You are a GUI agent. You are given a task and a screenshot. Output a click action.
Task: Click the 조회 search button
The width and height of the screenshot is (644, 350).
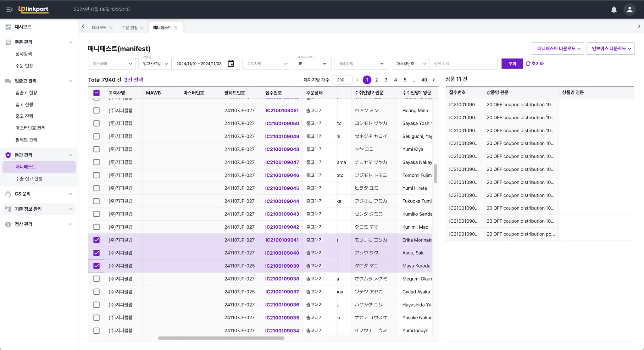512,64
